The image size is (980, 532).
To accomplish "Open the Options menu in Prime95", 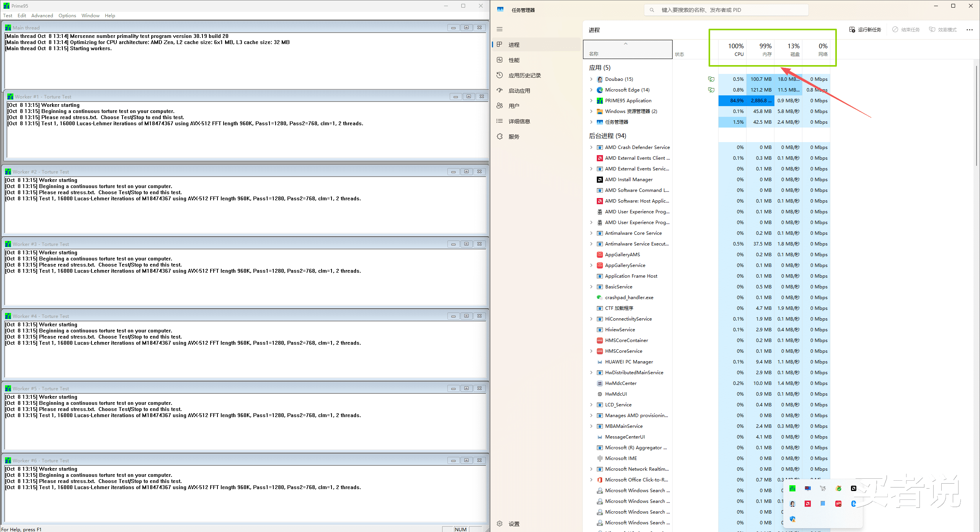I will click(x=67, y=16).
